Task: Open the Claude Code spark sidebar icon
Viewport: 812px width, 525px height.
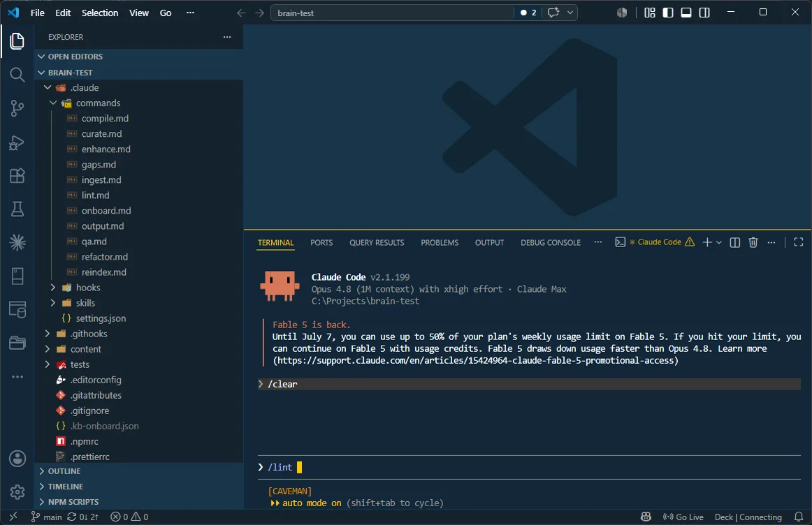Action: (x=17, y=242)
